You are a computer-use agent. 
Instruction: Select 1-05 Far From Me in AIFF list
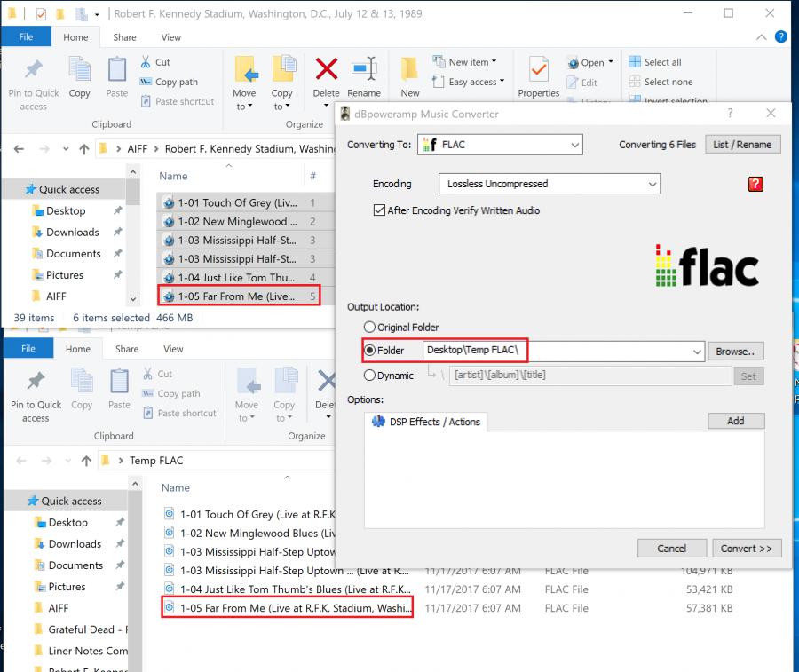[239, 296]
